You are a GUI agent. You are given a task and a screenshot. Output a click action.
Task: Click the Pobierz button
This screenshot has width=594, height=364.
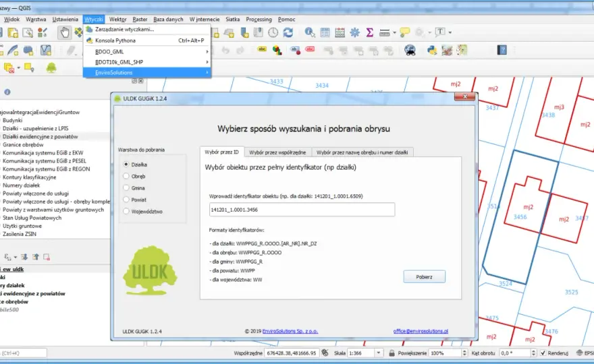point(425,277)
